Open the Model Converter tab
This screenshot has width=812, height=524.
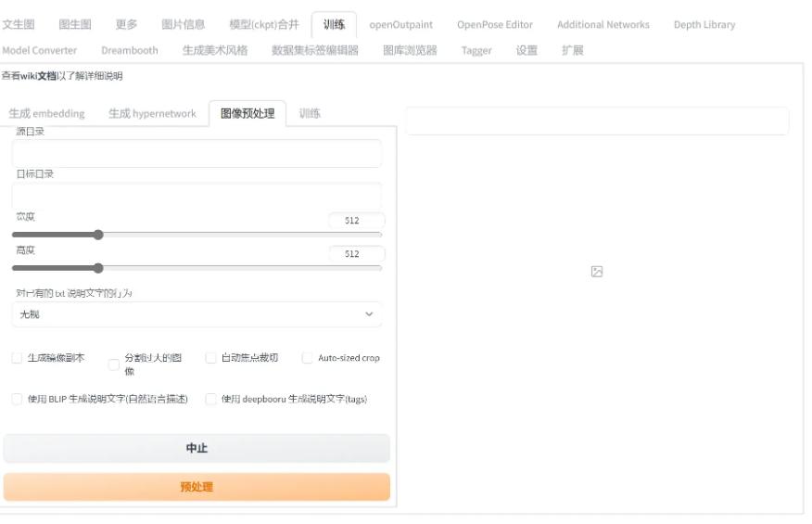pyautogui.click(x=39, y=50)
